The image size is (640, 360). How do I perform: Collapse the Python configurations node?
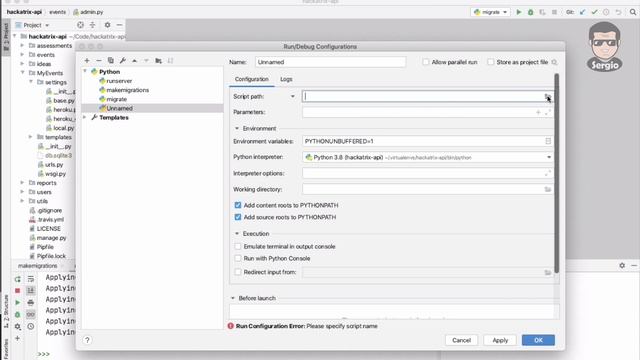(x=85, y=71)
